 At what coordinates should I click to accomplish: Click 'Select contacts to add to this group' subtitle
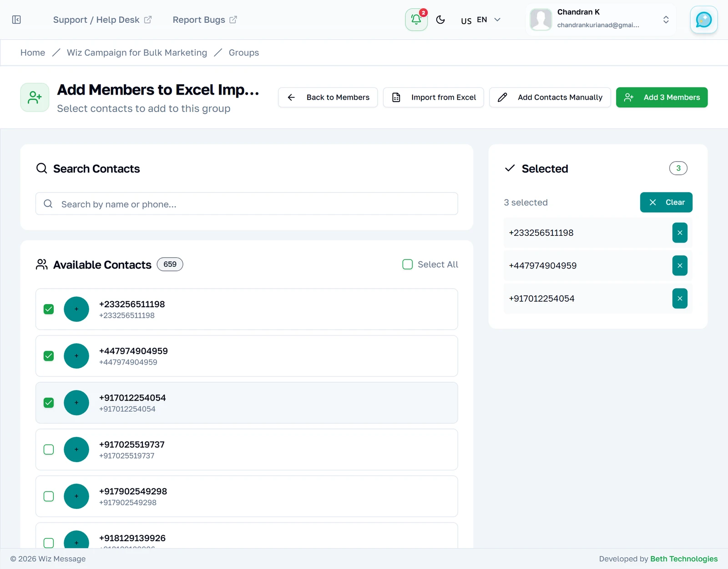click(x=144, y=108)
